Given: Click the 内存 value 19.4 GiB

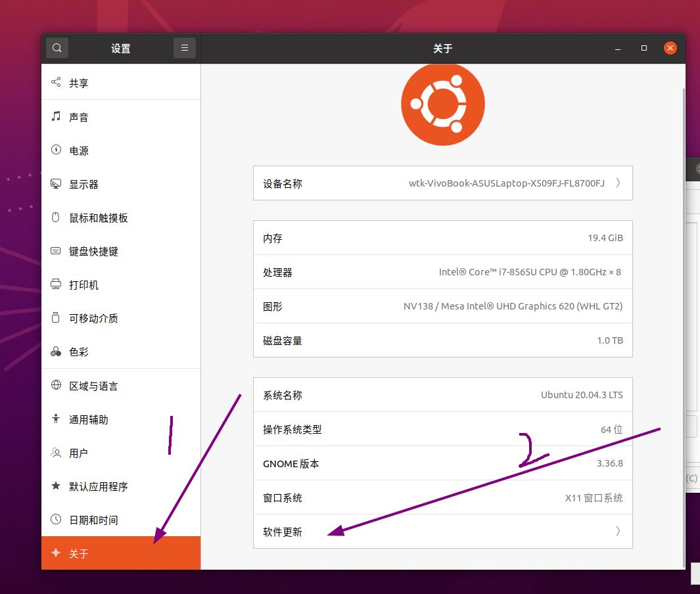Looking at the screenshot, I should pos(605,238).
